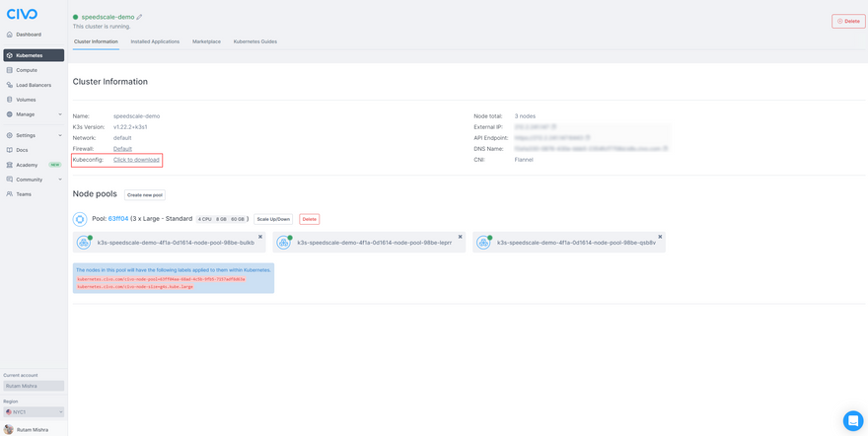868x436 pixels.
Task: Copy the DNS Name value
Action: pos(664,149)
